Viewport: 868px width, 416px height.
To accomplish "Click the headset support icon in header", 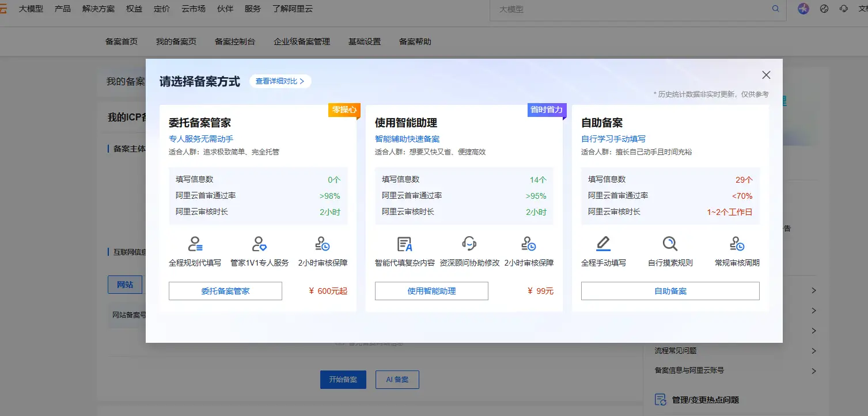I will (x=844, y=9).
